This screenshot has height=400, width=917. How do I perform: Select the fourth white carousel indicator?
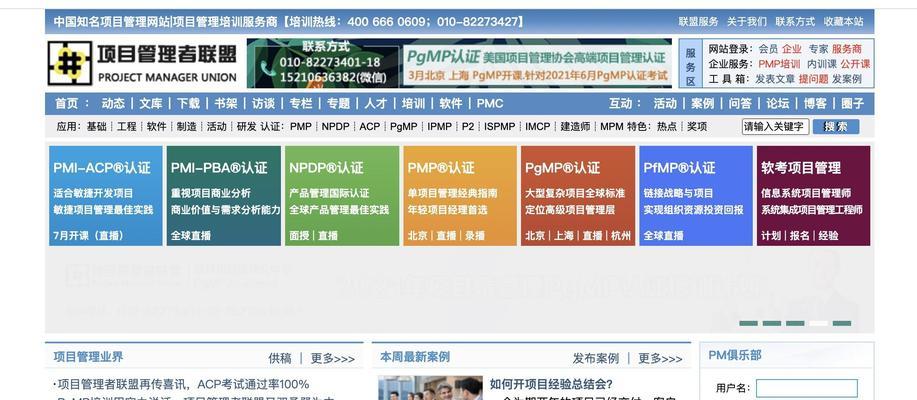coord(819,323)
